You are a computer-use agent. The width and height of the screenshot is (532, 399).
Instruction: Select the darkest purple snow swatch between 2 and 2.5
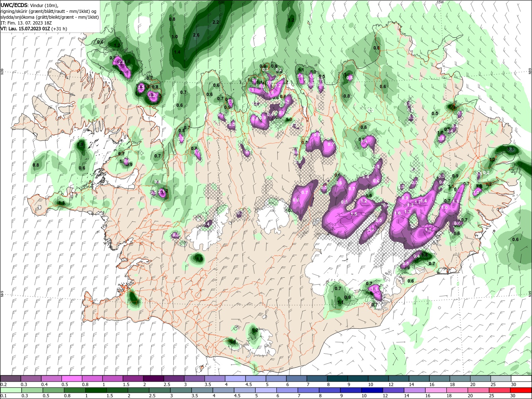[153, 379]
